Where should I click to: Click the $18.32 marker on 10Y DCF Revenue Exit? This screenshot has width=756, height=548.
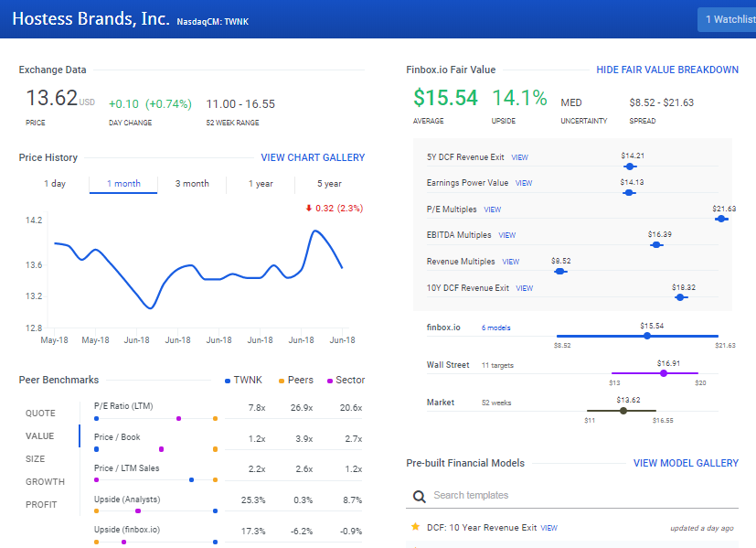[680, 297]
